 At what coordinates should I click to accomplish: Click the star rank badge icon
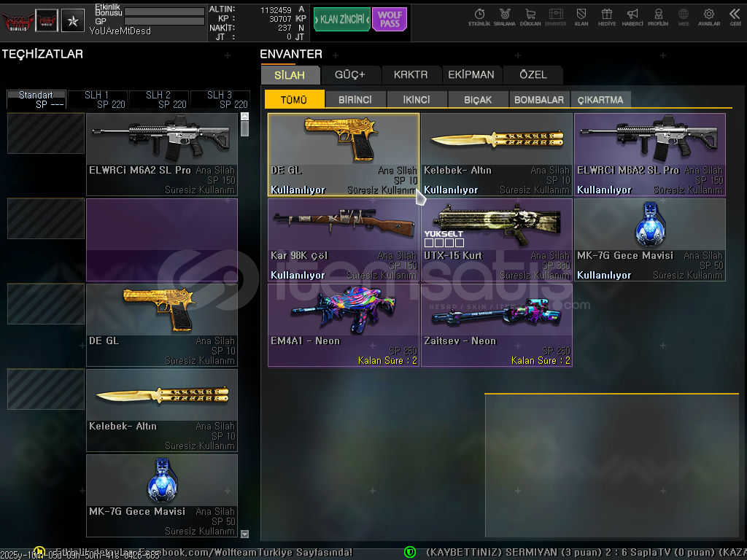(x=72, y=20)
